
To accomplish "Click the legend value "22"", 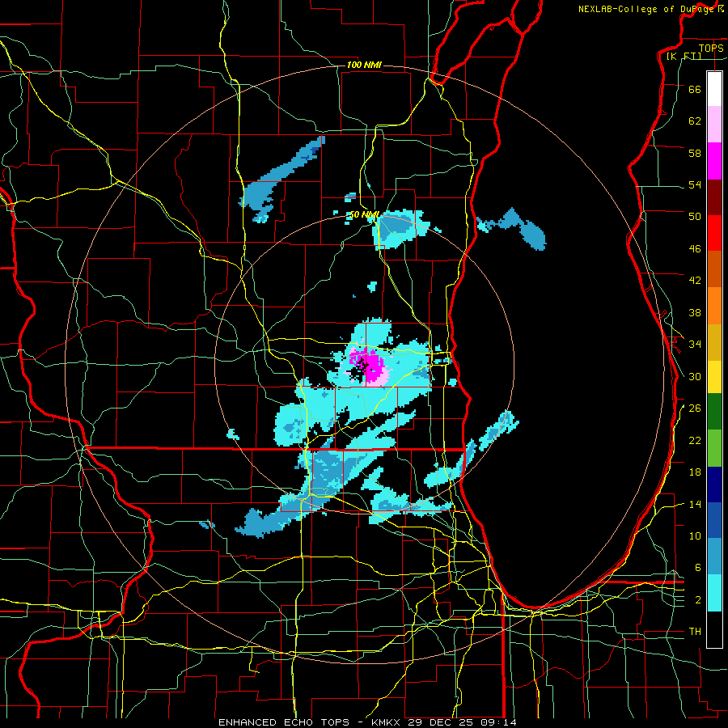I will 695,440.
